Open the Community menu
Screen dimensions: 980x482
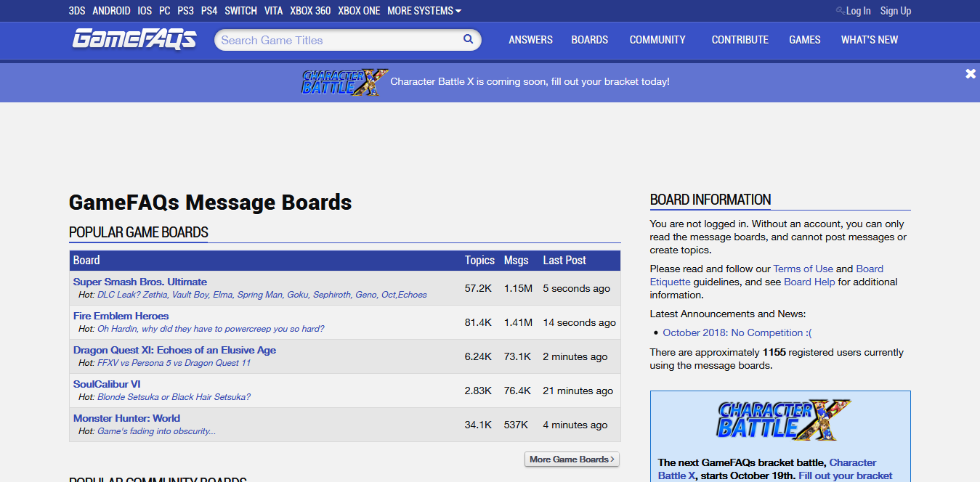(x=657, y=40)
